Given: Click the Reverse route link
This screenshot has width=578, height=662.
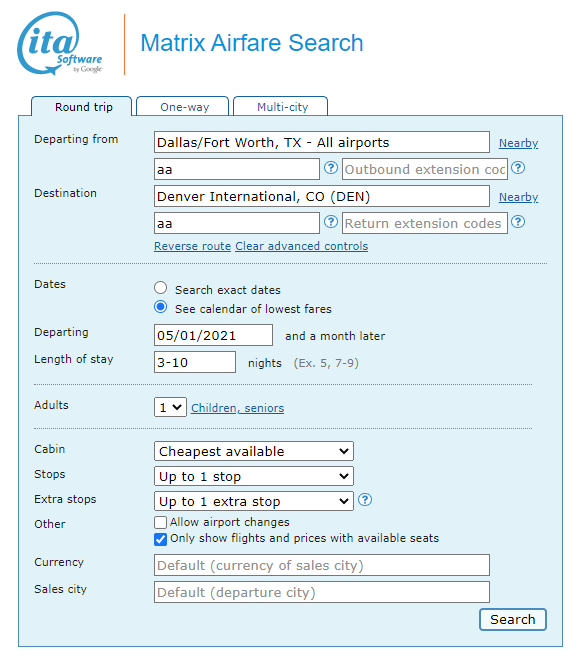Looking at the screenshot, I should (192, 246).
